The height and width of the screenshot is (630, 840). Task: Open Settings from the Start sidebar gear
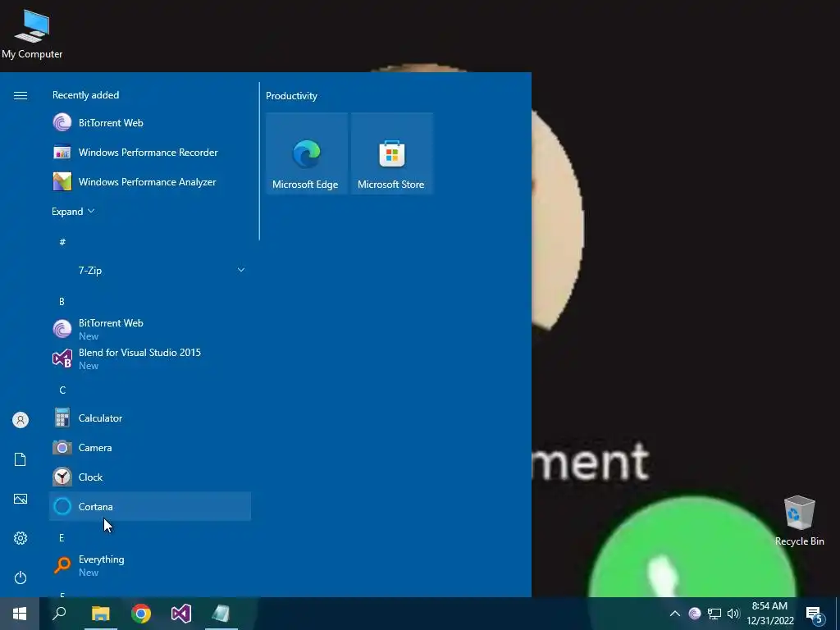click(x=21, y=538)
